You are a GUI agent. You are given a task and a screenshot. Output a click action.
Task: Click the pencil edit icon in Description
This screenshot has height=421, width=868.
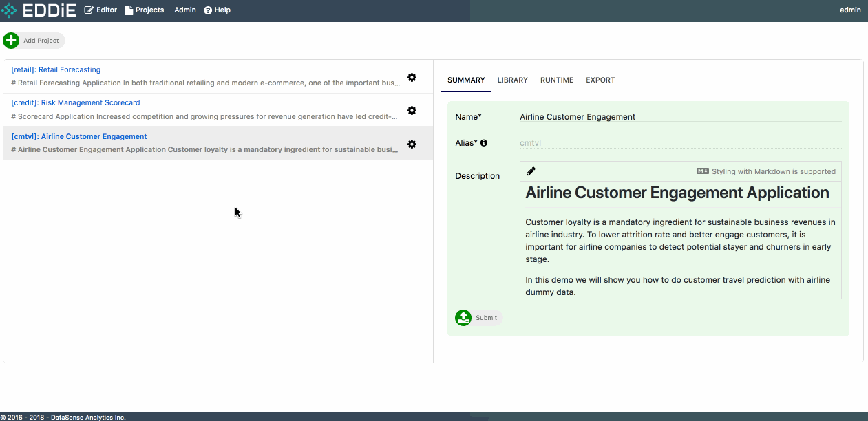click(x=531, y=171)
